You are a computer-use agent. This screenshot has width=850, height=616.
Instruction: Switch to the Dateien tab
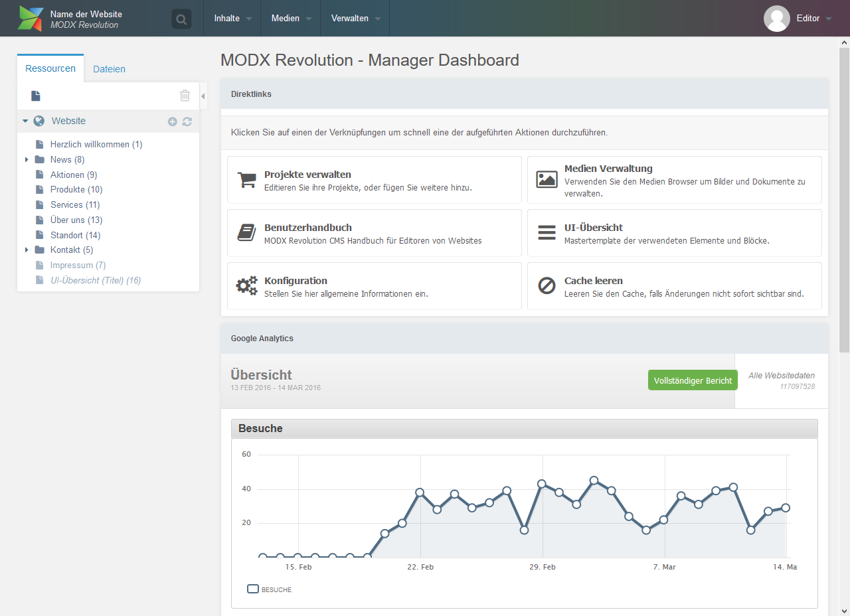tap(109, 68)
